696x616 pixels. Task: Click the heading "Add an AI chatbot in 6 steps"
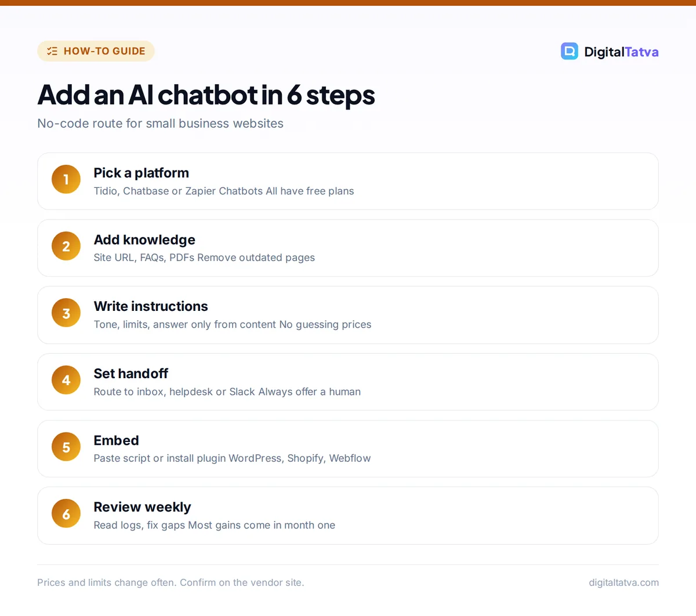[x=206, y=95]
